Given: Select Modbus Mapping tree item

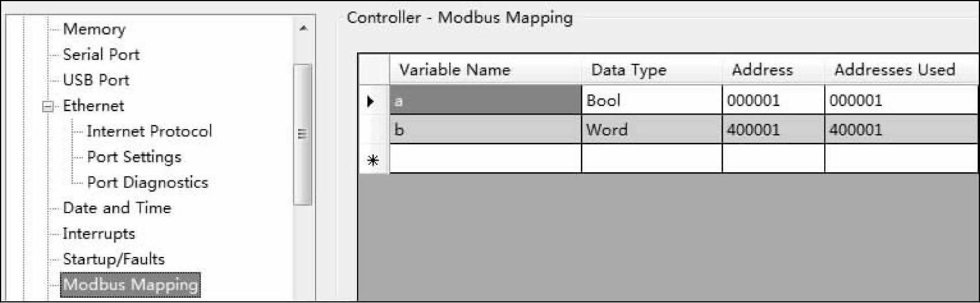Looking at the screenshot, I should tap(130, 285).
